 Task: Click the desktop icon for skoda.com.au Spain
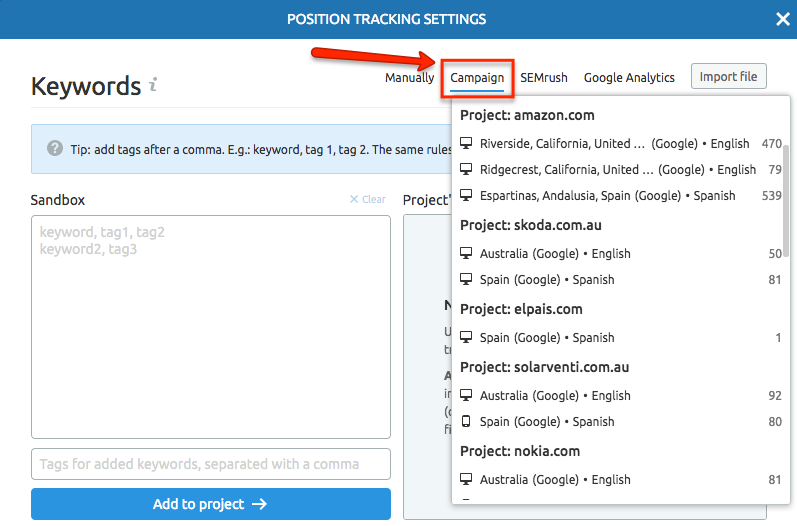coord(466,279)
